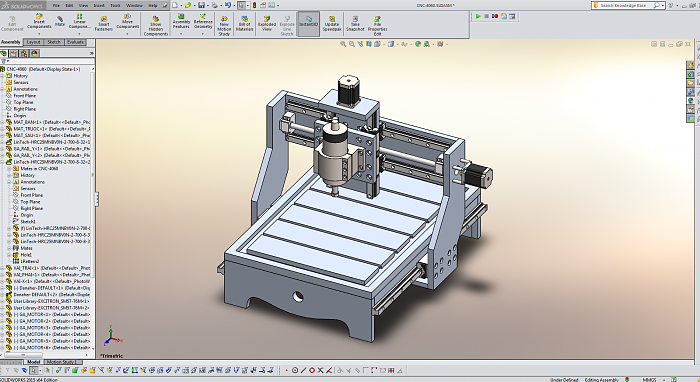Launch Smart Fasteners
The image size is (700, 382).
pyautogui.click(x=104, y=24)
